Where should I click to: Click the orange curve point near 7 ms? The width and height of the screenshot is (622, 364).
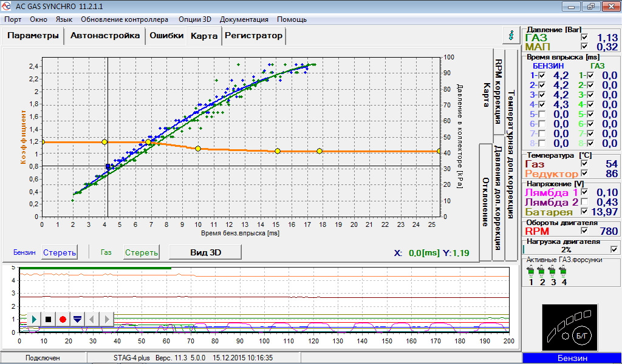[x=148, y=142]
